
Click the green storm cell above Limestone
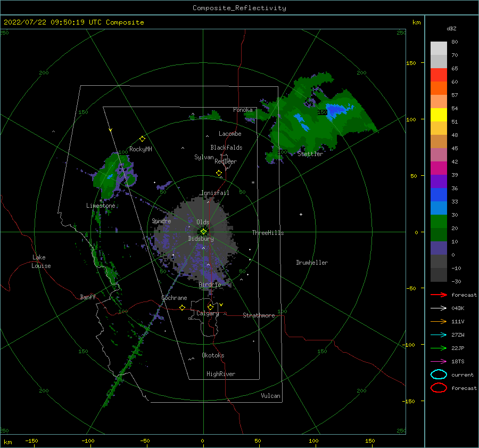[114, 175]
